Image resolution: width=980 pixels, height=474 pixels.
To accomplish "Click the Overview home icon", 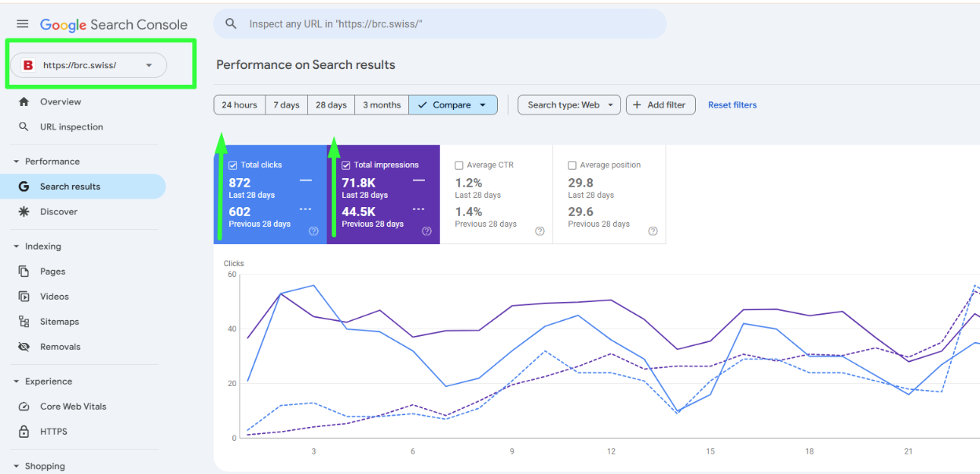I will 24,102.
